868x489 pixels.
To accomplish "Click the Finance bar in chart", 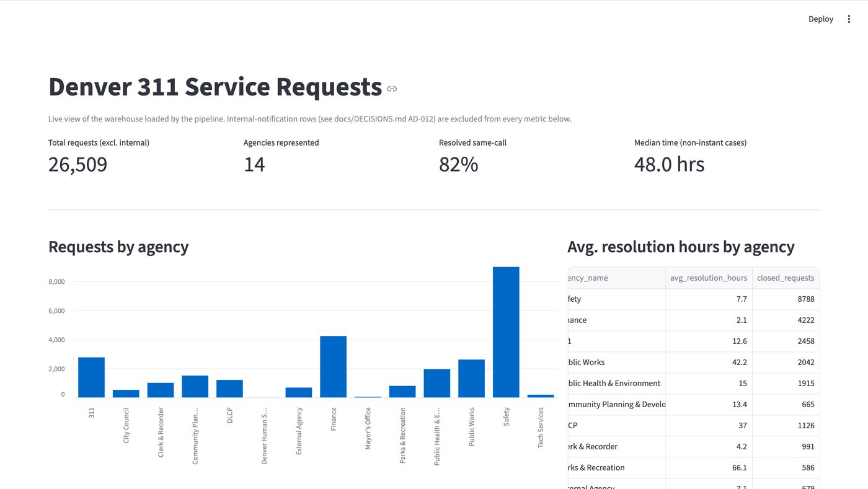I will pyautogui.click(x=333, y=367).
